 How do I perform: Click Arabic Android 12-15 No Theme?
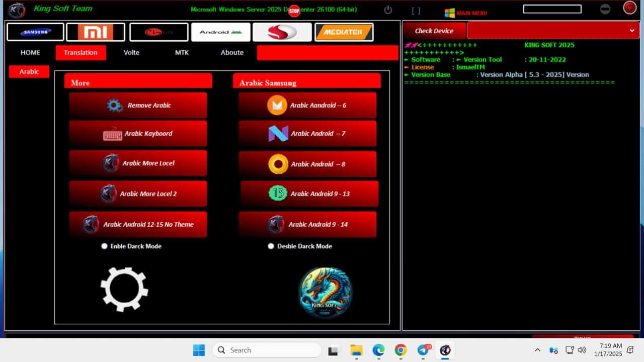click(x=138, y=224)
